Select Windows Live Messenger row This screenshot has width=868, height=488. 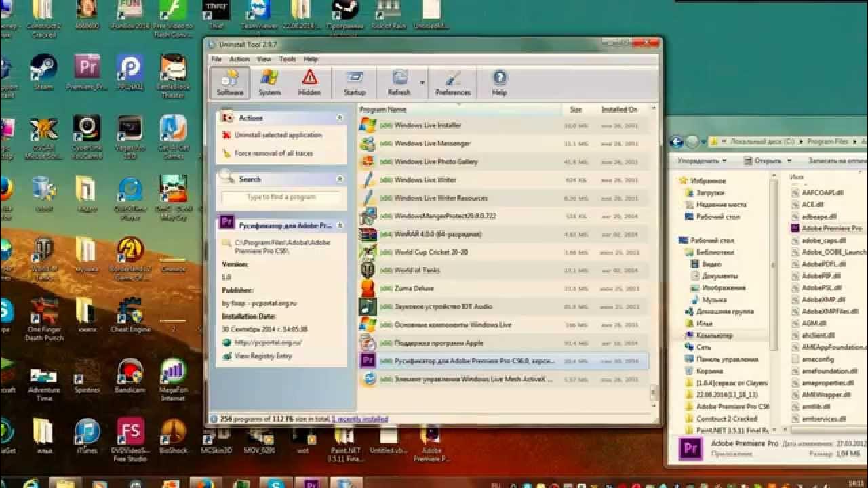[503, 144]
